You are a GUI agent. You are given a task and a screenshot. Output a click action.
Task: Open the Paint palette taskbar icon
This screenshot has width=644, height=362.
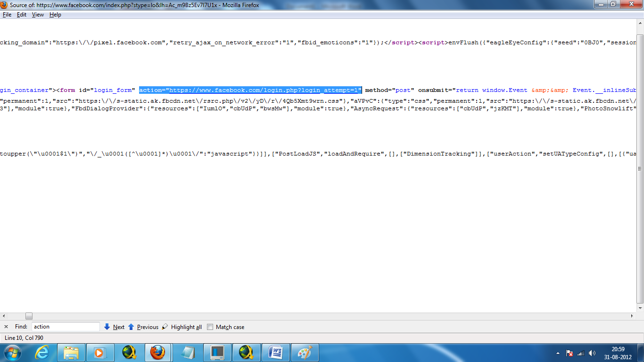305,353
